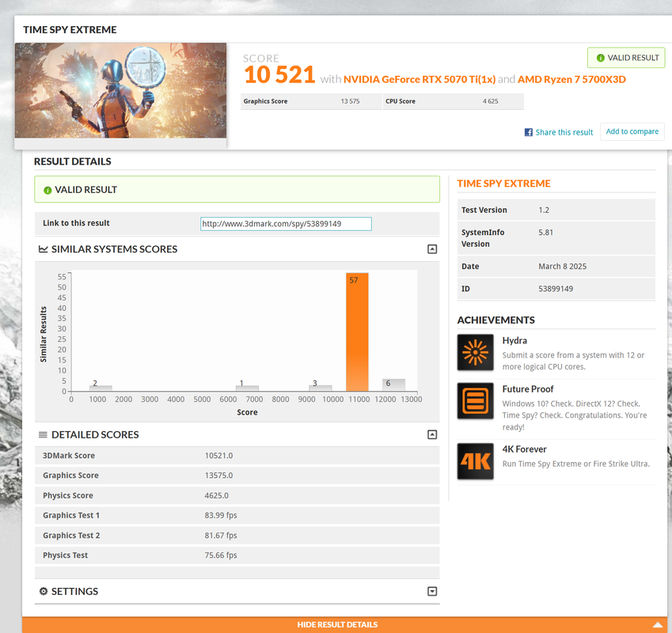This screenshot has width=672, height=633.
Task: Click Graphics Test 2 value 81.67 fps
Action: (x=221, y=536)
